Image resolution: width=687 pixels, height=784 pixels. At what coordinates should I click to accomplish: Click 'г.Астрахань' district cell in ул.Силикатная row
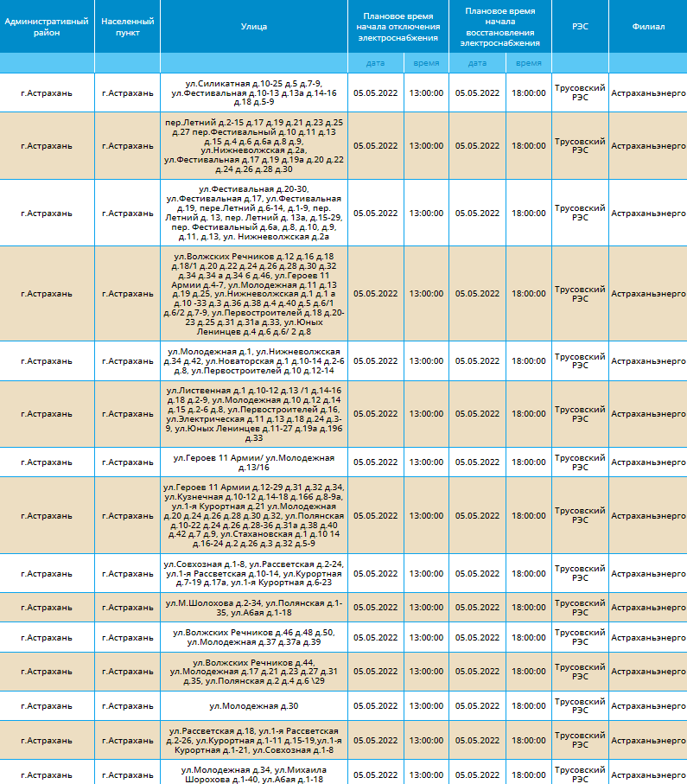[x=47, y=93]
